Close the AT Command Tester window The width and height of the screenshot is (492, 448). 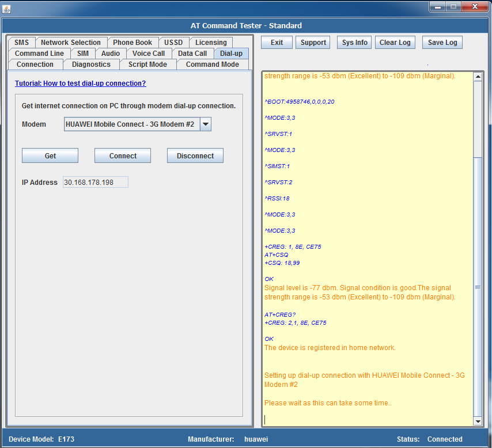(475, 6)
